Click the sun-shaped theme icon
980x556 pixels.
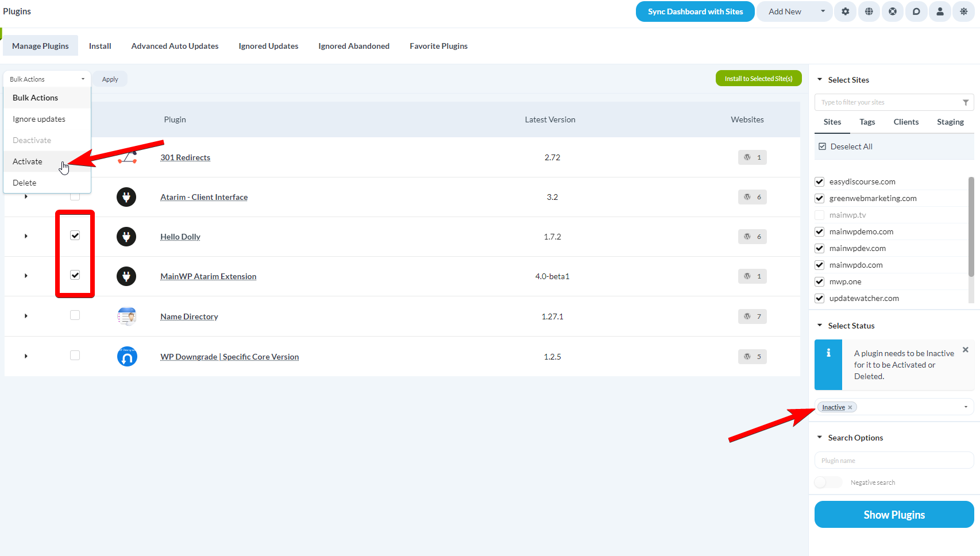[x=963, y=11]
